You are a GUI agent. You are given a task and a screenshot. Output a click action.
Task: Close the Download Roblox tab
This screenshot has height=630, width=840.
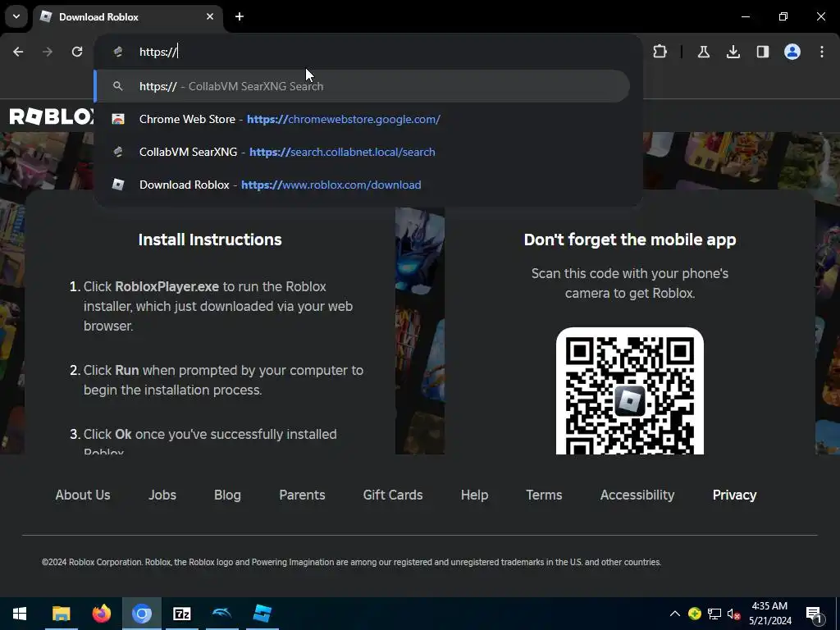click(210, 16)
